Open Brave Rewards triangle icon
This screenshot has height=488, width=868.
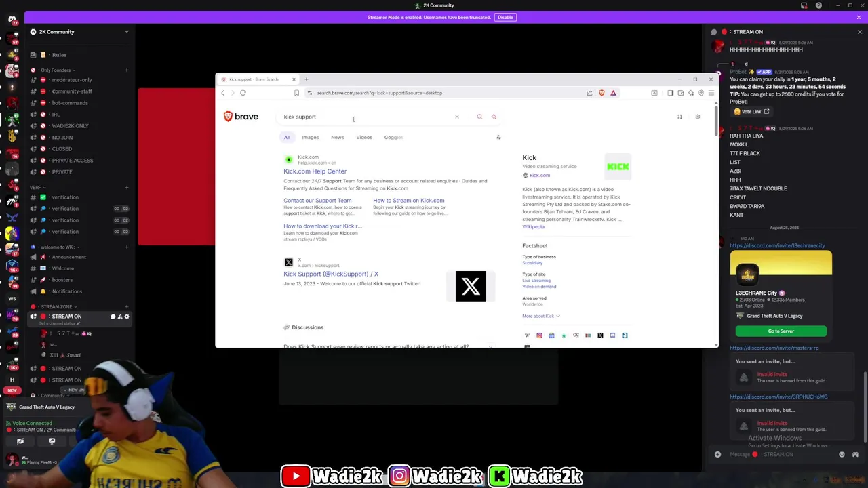pyautogui.click(x=613, y=93)
